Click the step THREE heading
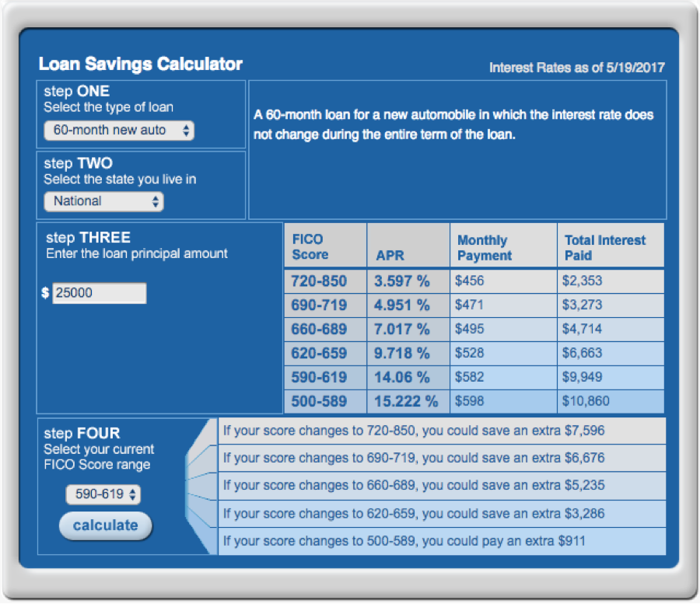Image resolution: width=700 pixels, height=604 pixels. tap(88, 237)
